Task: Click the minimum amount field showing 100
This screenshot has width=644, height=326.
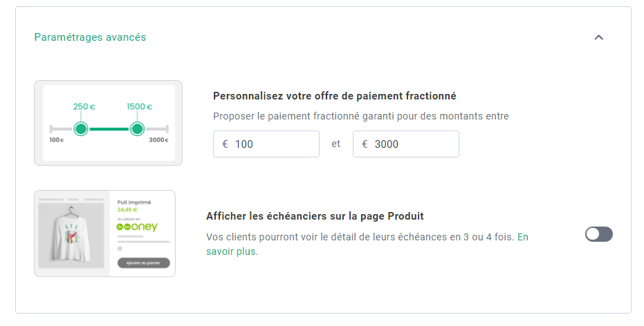Action: pyautogui.click(x=266, y=144)
